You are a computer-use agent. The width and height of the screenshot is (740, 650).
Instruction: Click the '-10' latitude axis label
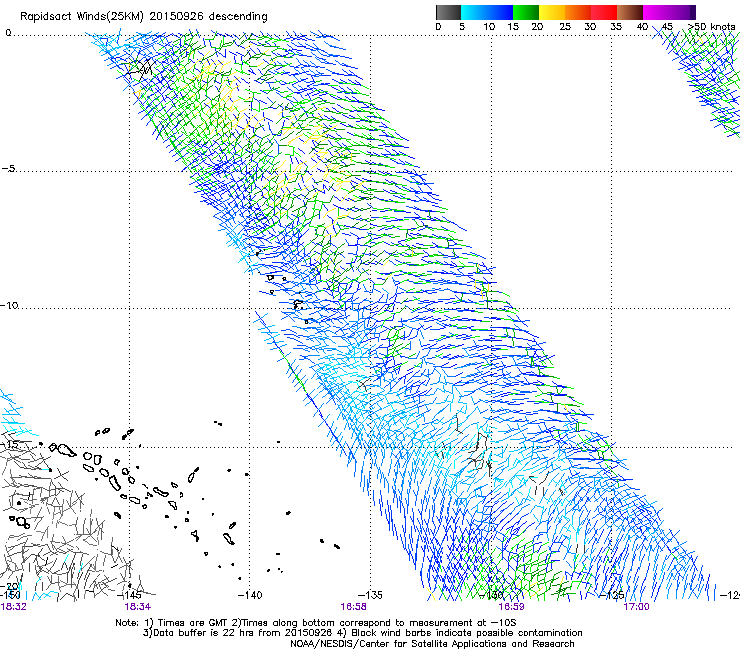[x=9, y=305]
